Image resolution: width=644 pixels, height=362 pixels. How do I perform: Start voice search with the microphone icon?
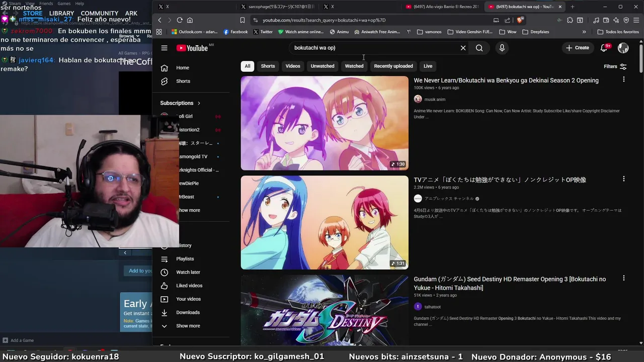502,48
